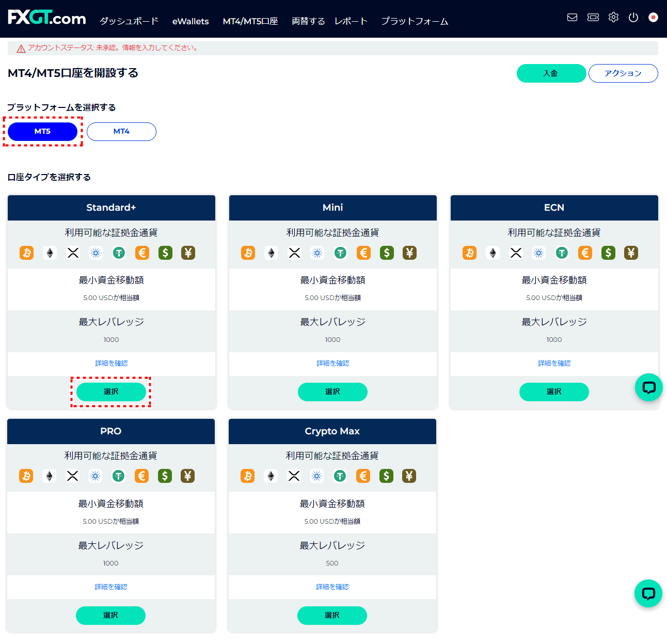Click the FXGT.com logo
This screenshot has width=667, height=644.
47,18
